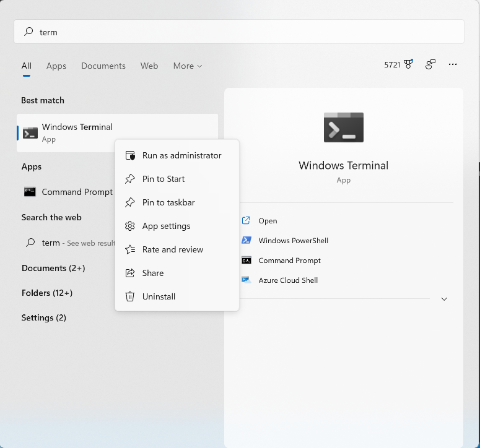The width and height of the screenshot is (480, 448).
Task: Click the search magnifier icon in search box
Action: 28,32
